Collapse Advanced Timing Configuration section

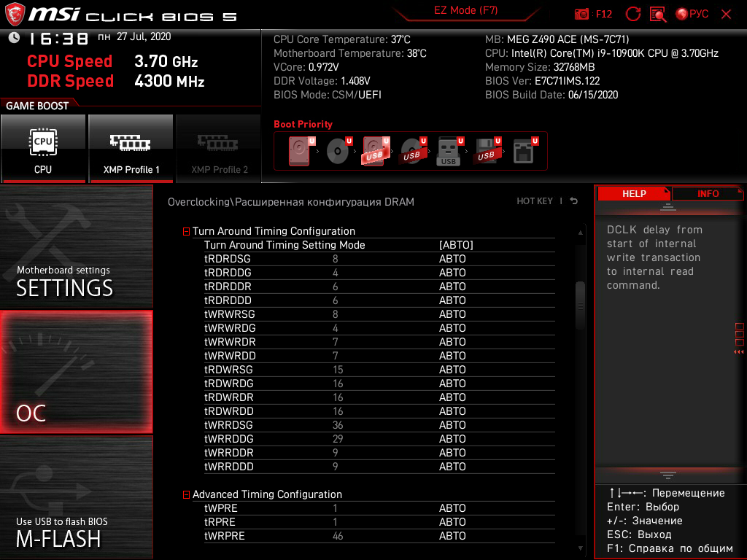click(186, 495)
